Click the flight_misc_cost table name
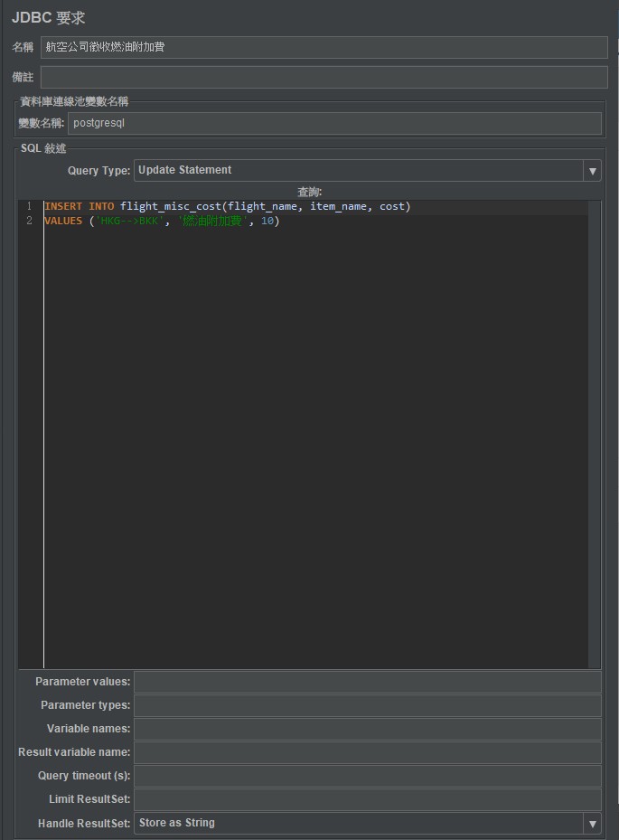 [171, 207]
